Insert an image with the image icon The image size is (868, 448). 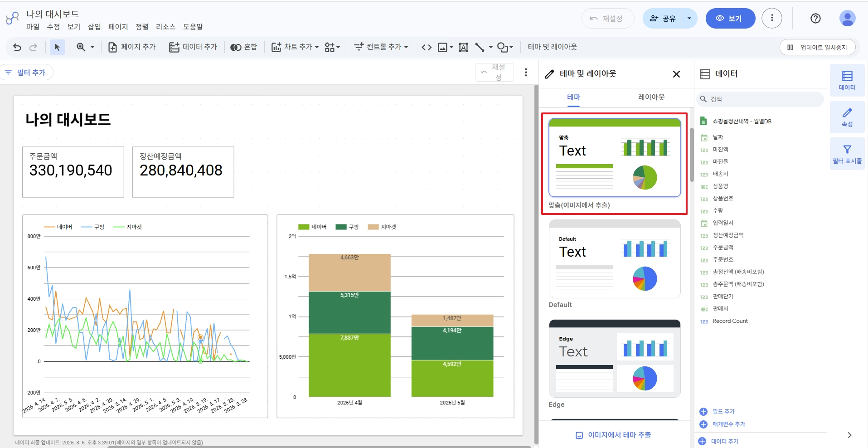point(442,47)
